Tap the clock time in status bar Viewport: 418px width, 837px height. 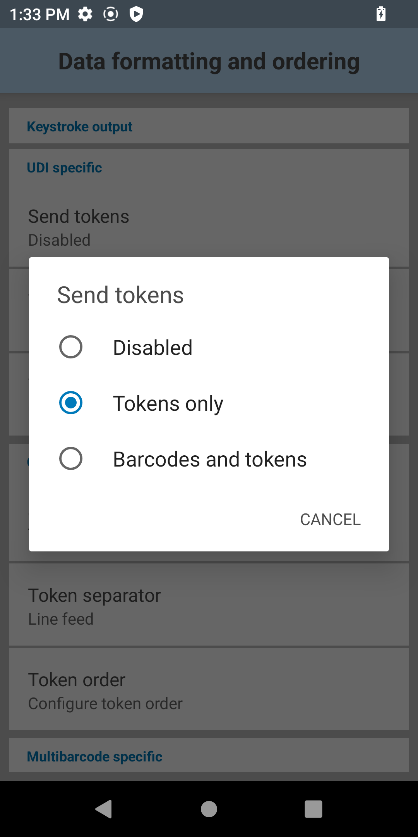coord(40,14)
